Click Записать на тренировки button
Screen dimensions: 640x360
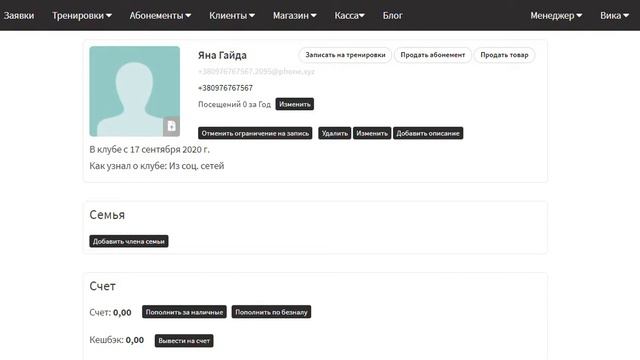coord(345,55)
